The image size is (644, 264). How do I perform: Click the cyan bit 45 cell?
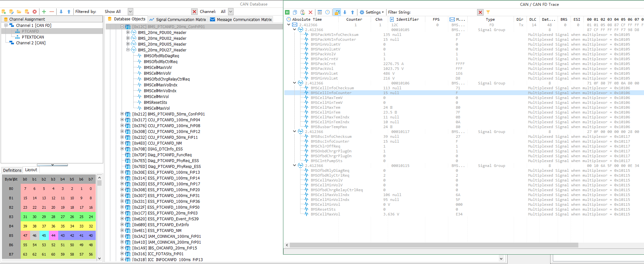(x=44, y=236)
